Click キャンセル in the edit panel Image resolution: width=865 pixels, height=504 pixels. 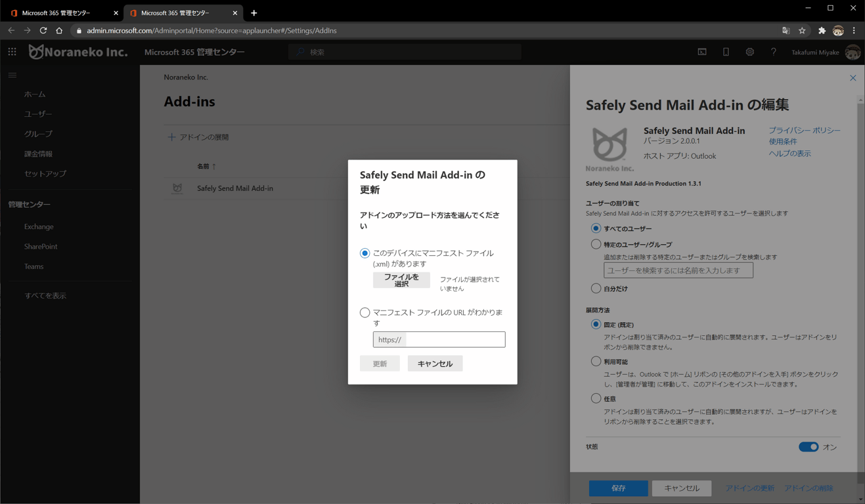coord(682,488)
